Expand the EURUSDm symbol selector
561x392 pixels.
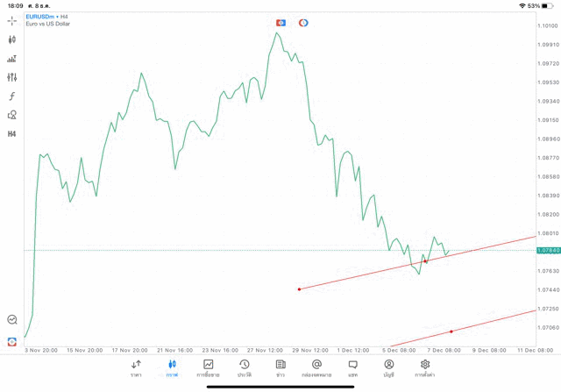click(46, 17)
